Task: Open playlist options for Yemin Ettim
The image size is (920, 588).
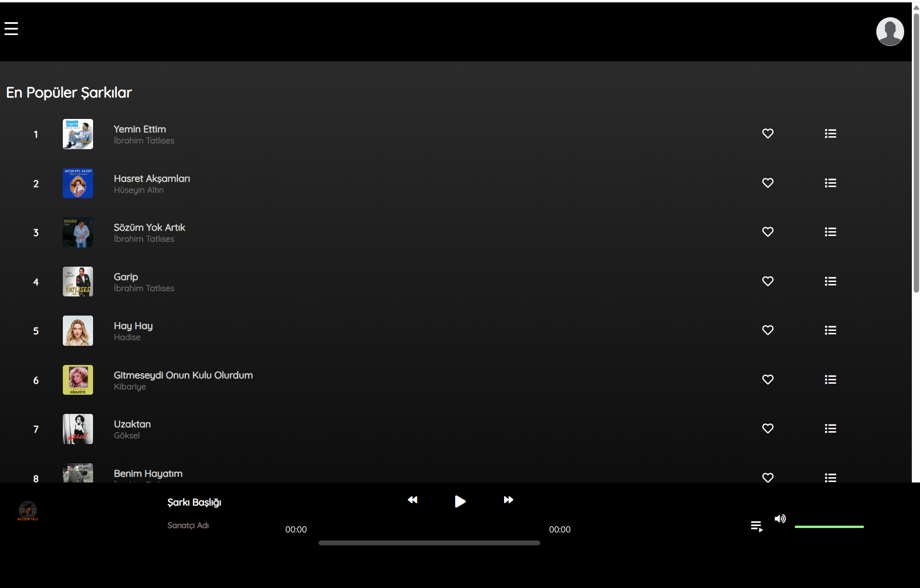Action: click(x=830, y=134)
